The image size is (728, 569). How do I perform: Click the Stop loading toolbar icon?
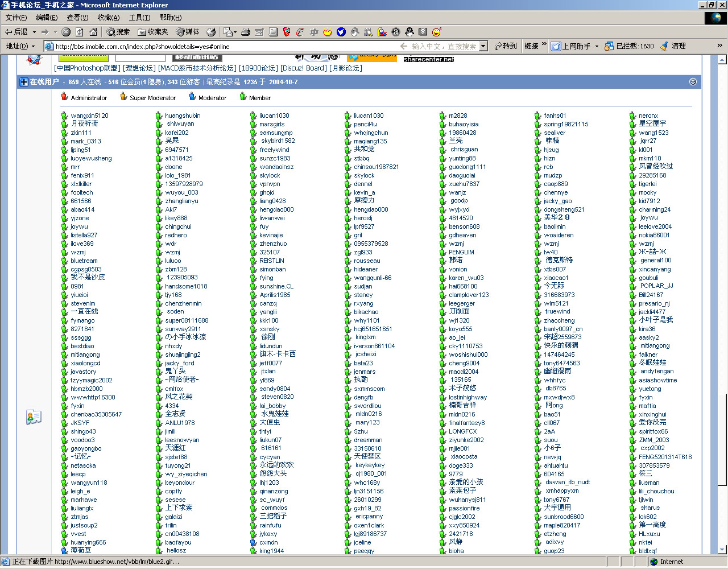(66, 32)
